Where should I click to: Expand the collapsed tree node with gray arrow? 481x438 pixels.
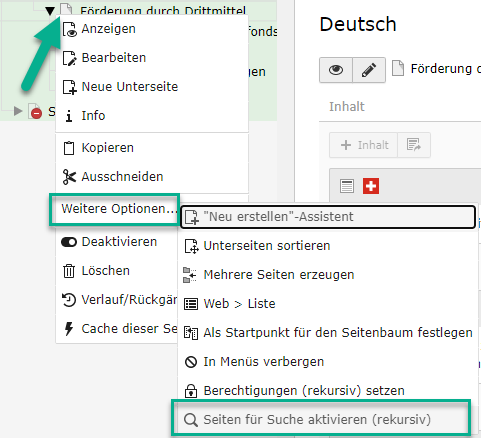(17, 111)
